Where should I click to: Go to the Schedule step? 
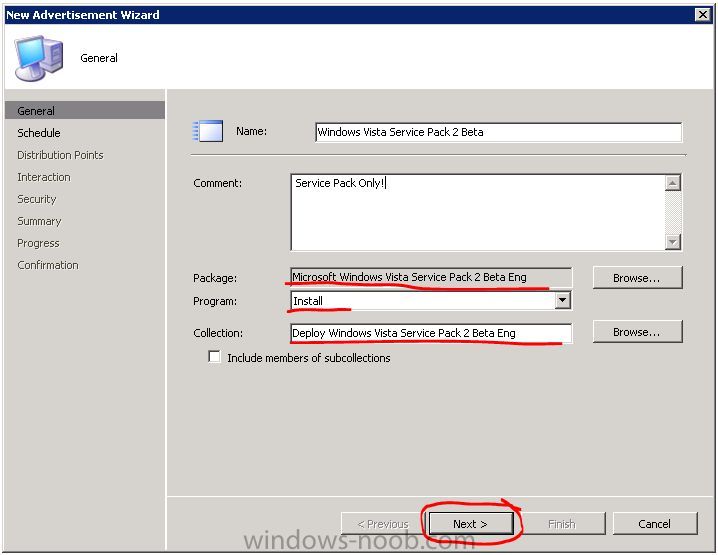coord(39,133)
